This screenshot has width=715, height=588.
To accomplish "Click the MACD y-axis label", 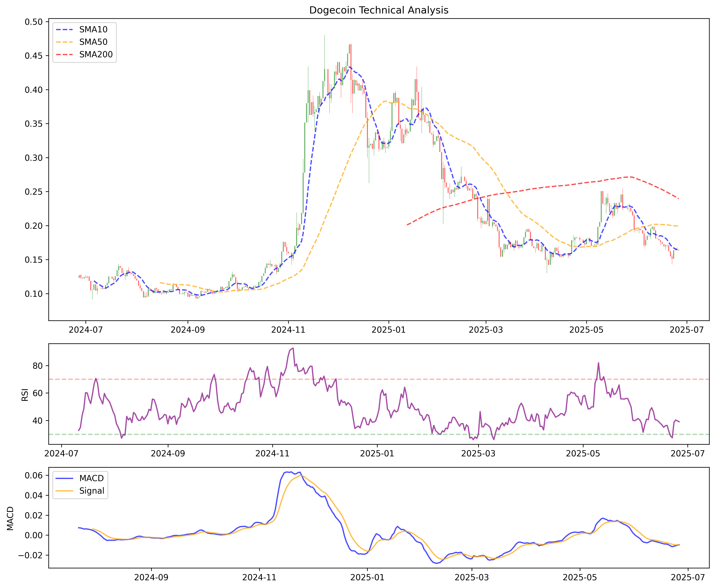I will (11, 518).
